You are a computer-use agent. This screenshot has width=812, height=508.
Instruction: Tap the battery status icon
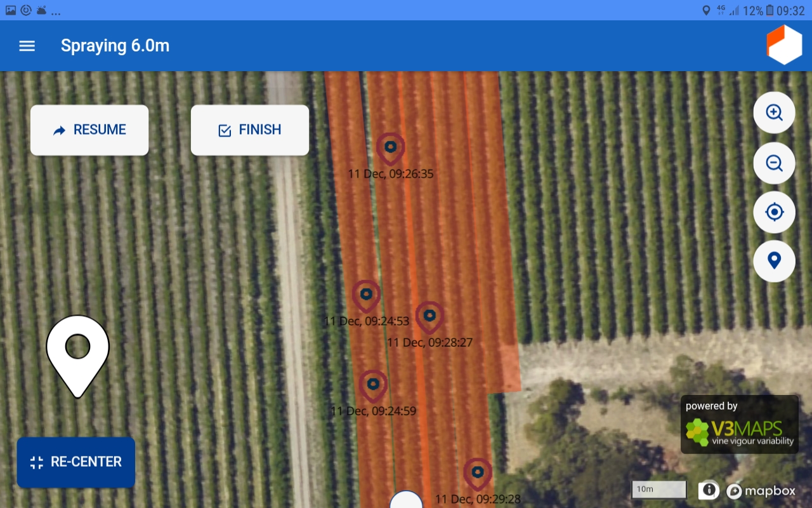point(769,10)
